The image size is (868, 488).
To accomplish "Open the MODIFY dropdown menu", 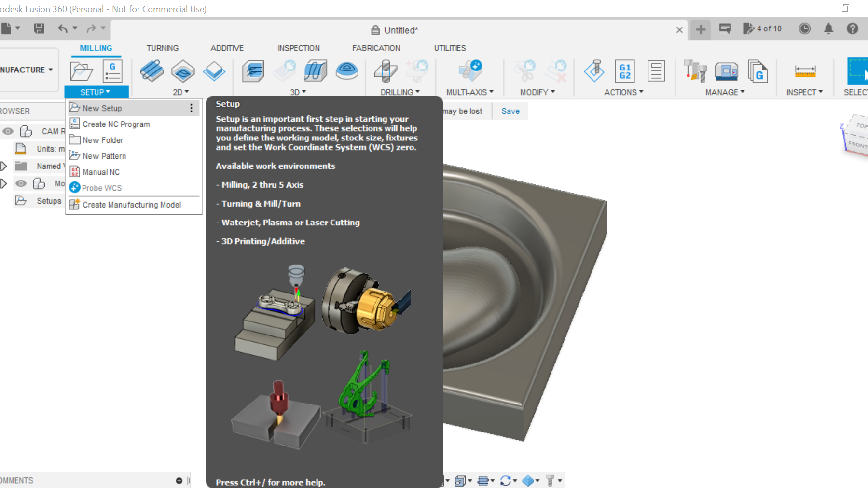I will pyautogui.click(x=537, y=92).
